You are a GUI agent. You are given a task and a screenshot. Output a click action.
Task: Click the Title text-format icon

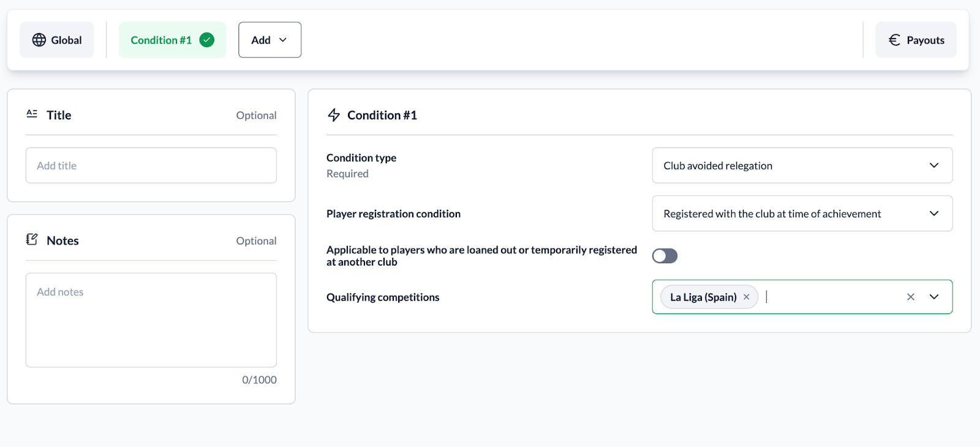coord(32,114)
